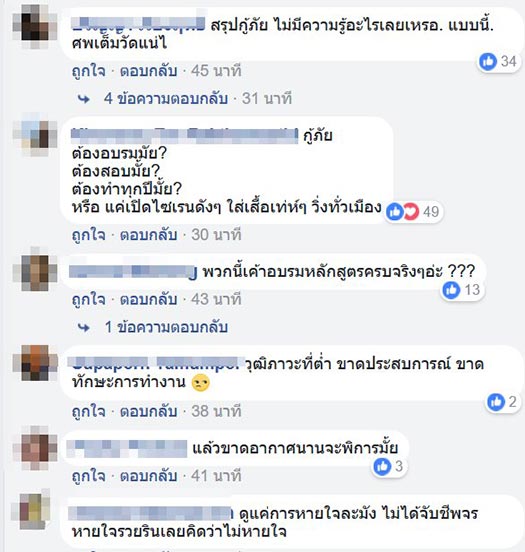Click ถูกใจ under the 30 นาที comment

click(89, 235)
